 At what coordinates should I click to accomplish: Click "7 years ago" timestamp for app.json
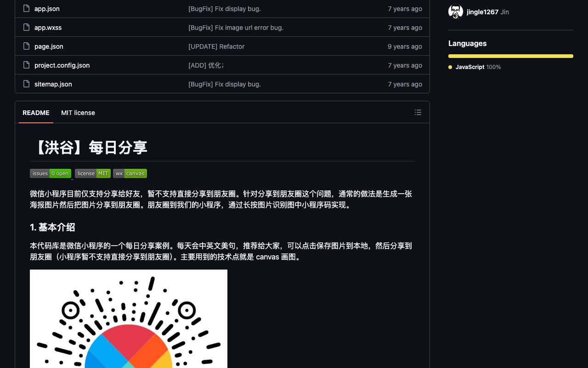tap(405, 9)
